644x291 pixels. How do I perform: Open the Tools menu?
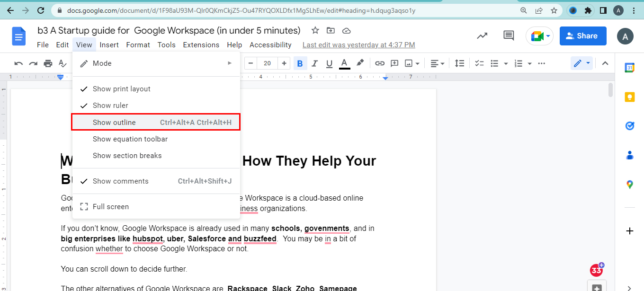(x=167, y=45)
